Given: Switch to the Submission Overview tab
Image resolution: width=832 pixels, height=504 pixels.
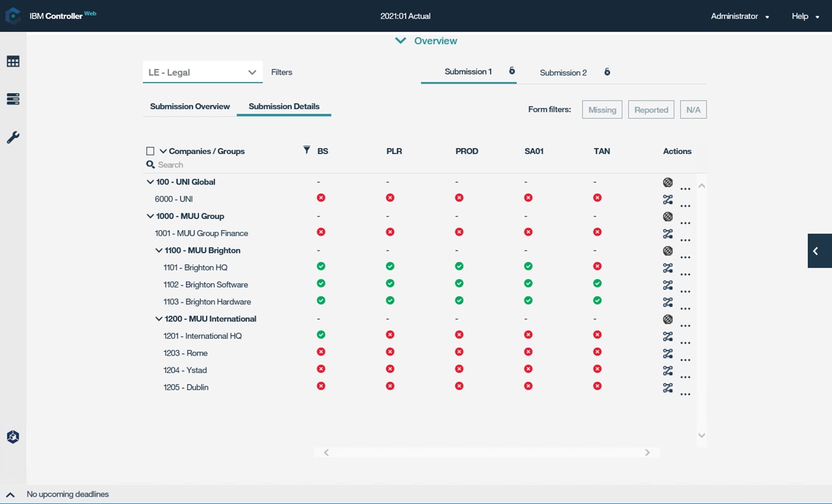Looking at the screenshot, I should tap(190, 106).
